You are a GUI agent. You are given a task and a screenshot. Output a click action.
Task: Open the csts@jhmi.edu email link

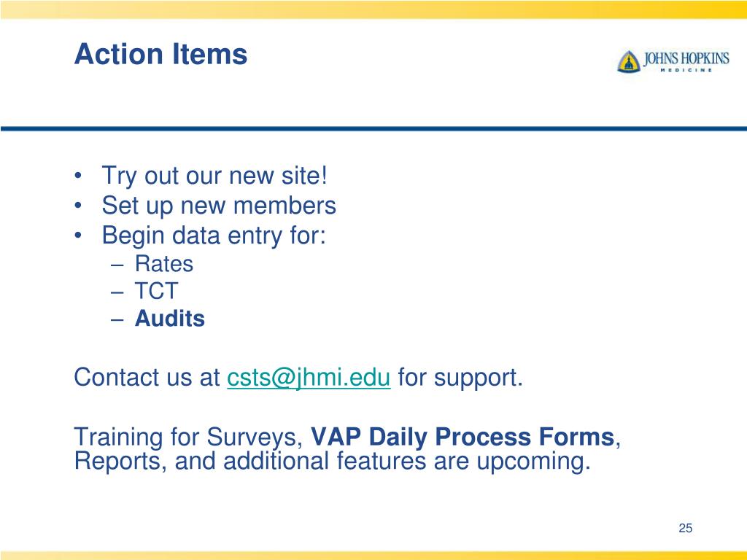coord(309,377)
